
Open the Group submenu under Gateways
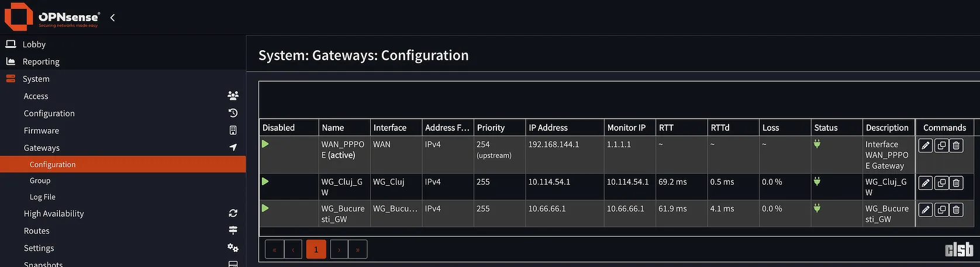pos(40,181)
